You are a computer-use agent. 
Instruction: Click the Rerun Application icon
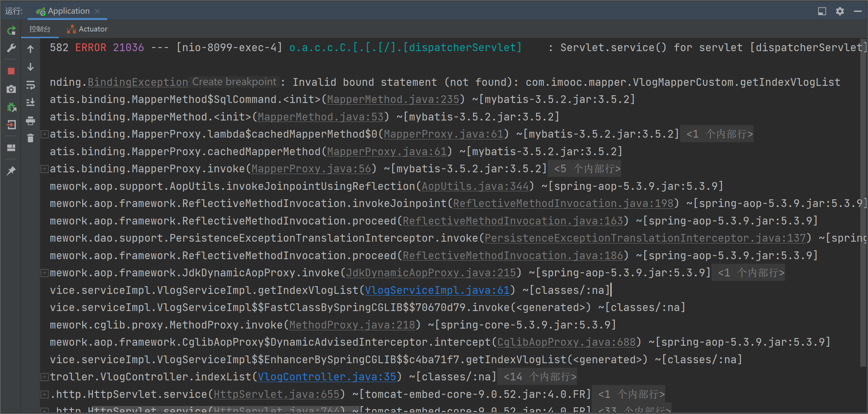click(11, 31)
